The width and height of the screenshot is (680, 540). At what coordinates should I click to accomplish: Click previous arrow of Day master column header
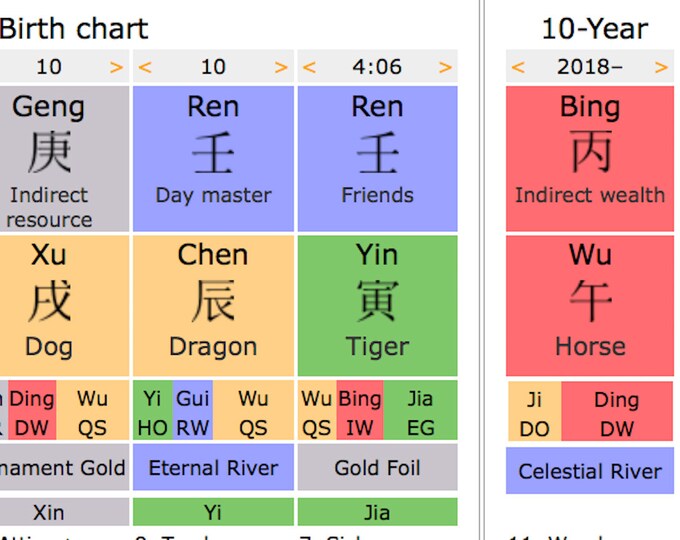coord(145,67)
